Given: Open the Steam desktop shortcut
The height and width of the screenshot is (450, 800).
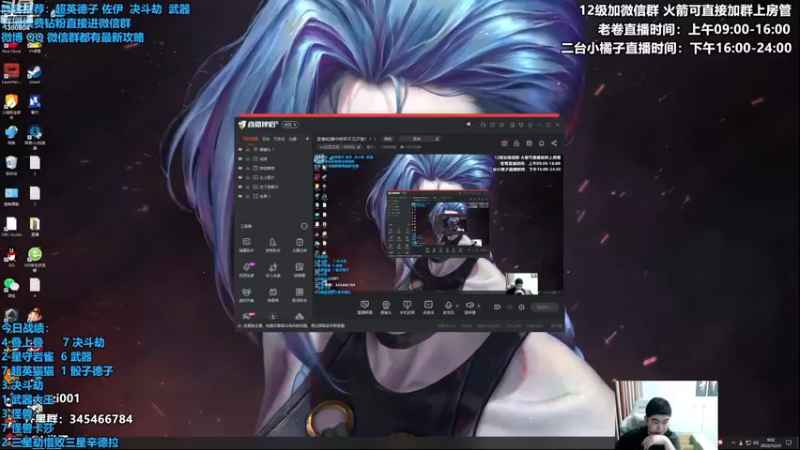Looking at the screenshot, I should [x=35, y=74].
